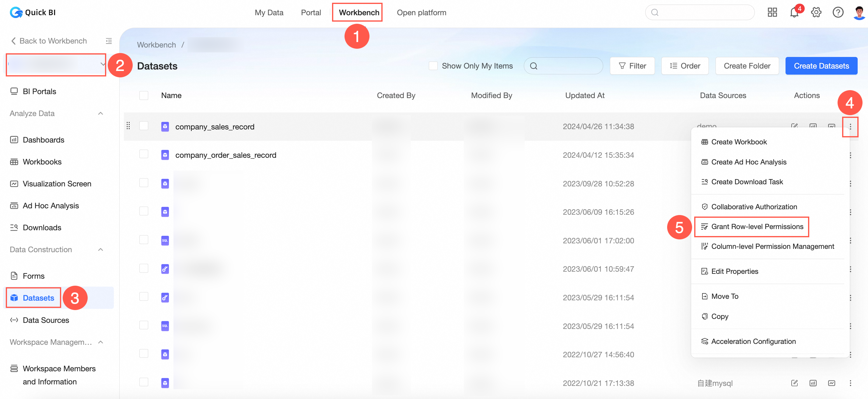The width and height of the screenshot is (868, 399).
Task: Collapse the Analyze Data section
Action: coord(100,113)
